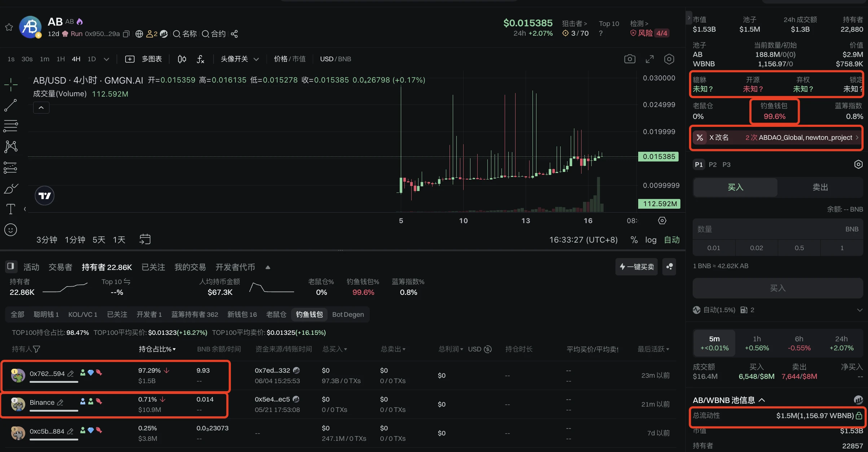Collapse the AB/WBNB pool info section
The width and height of the screenshot is (868, 452).
tap(763, 400)
